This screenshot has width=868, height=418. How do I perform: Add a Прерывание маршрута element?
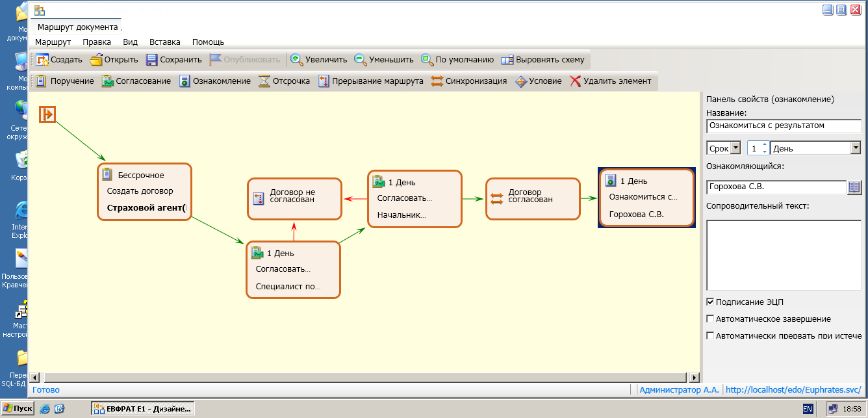tap(370, 81)
